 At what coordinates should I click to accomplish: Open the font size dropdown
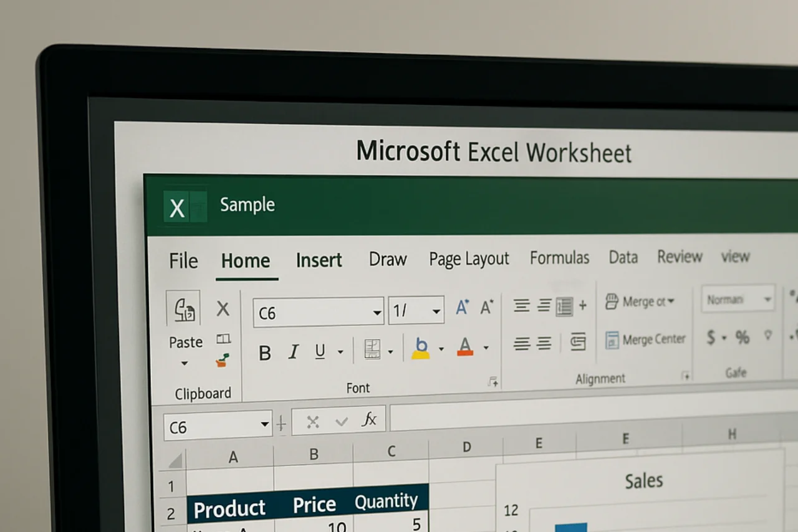click(x=436, y=310)
